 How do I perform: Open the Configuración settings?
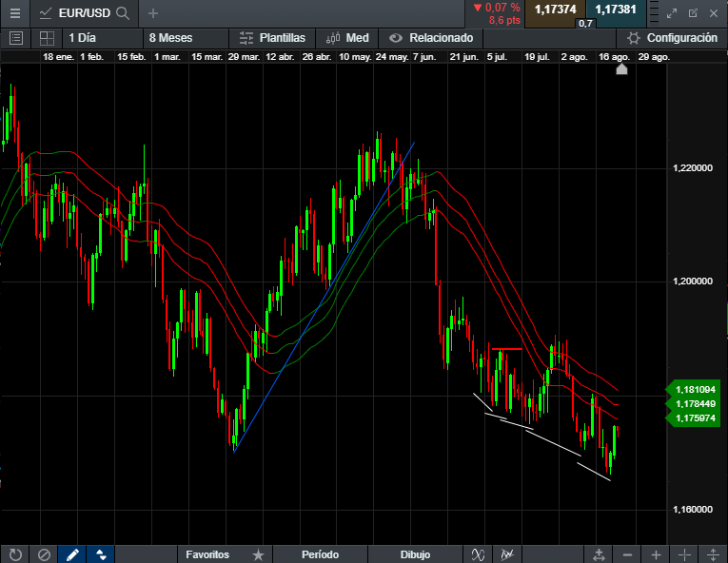[672, 38]
